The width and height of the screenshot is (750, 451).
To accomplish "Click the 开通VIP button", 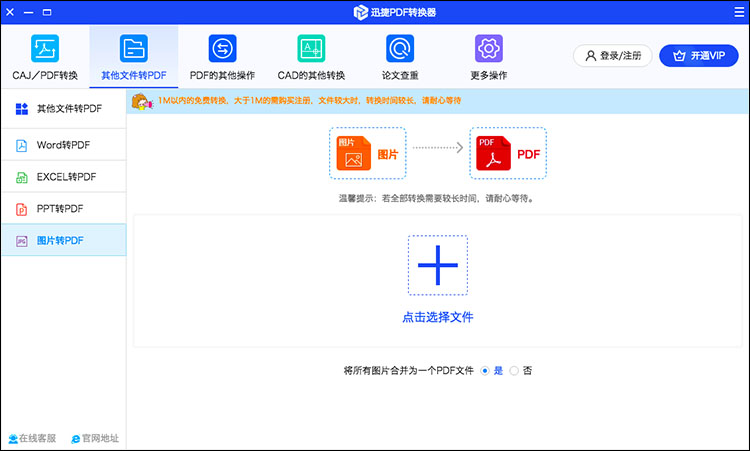I will [699, 56].
